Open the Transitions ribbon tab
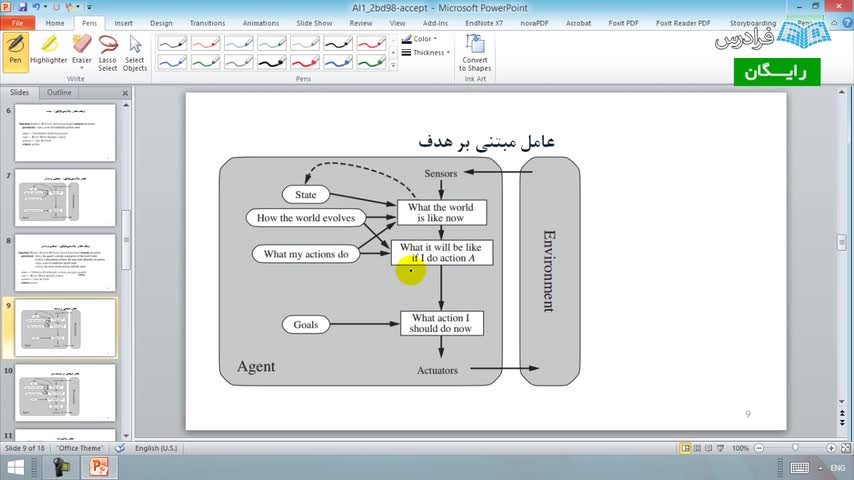 click(x=207, y=23)
